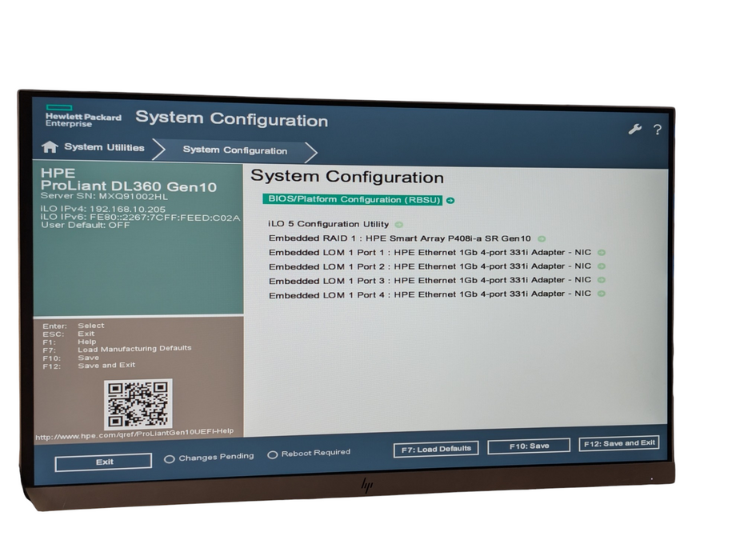
Task: Click green arrow next to iLO 5 Configuration Utility
Action: 399,225
